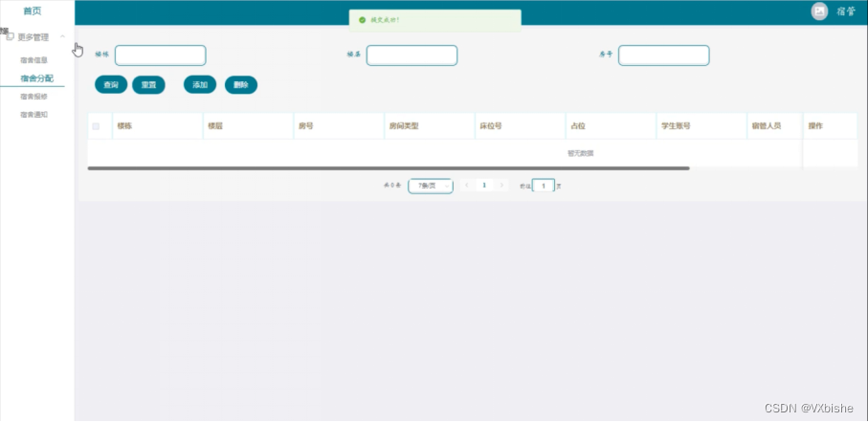This screenshot has width=868, height=422.
Task: Click the 宿管 username label
Action: (845, 11)
